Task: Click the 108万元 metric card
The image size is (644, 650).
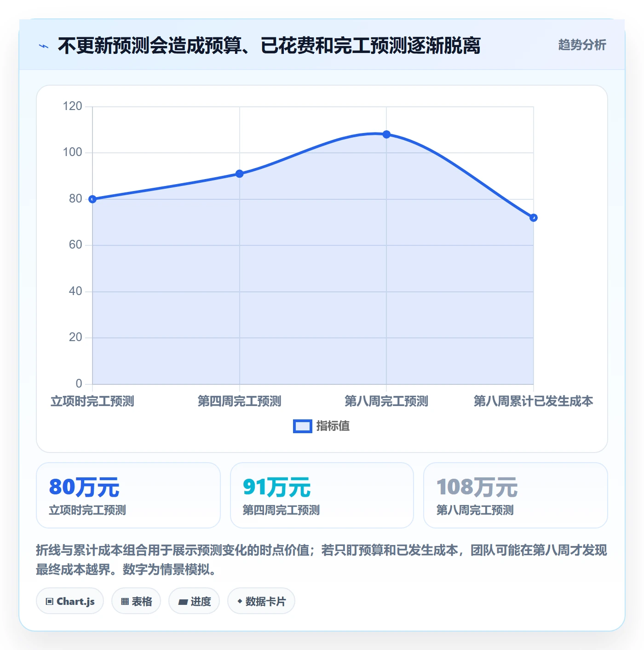Action: pyautogui.click(x=516, y=495)
